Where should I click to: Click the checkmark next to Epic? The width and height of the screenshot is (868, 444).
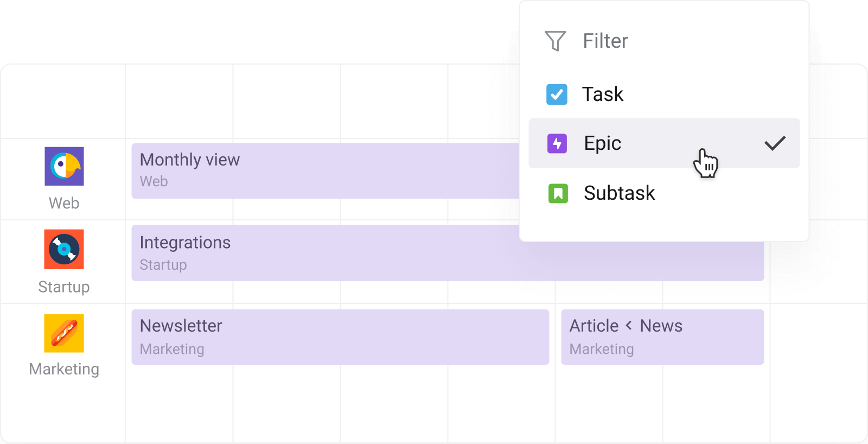pyautogui.click(x=776, y=143)
